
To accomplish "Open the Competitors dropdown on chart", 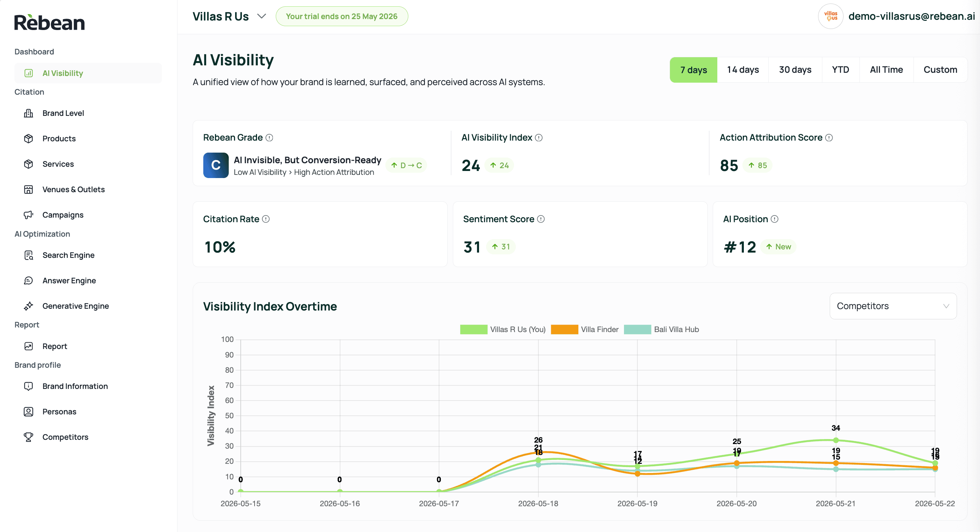I will pos(893,306).
